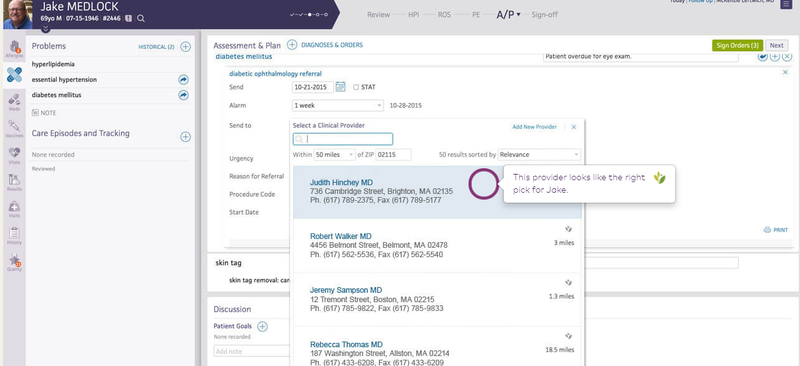Open the Within 50 miles dropdown

pos(334,155)
